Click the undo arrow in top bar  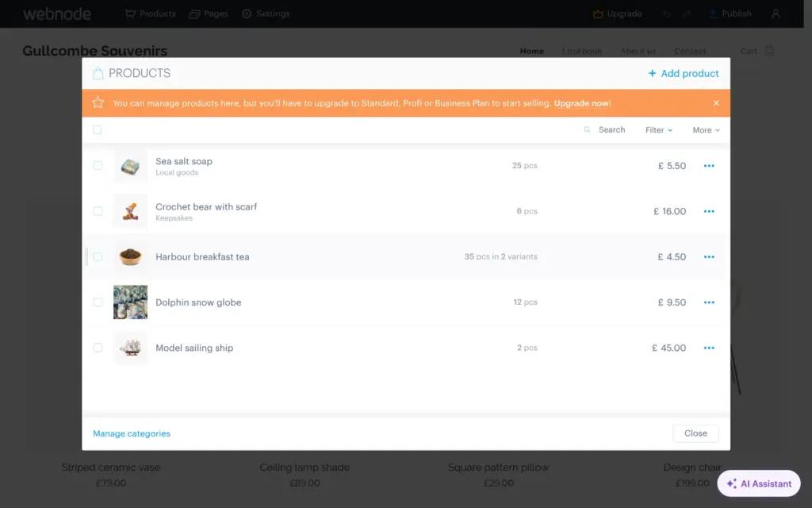666,14
